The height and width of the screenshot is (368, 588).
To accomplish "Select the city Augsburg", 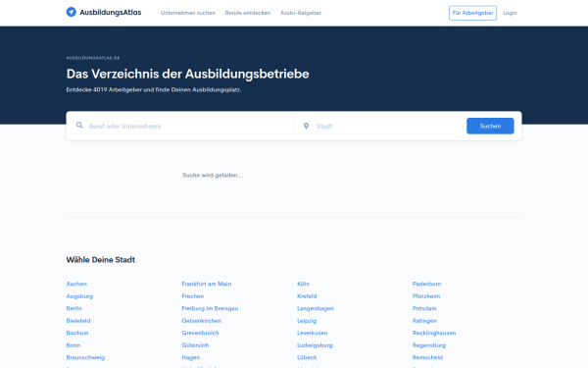I will 79,296.
